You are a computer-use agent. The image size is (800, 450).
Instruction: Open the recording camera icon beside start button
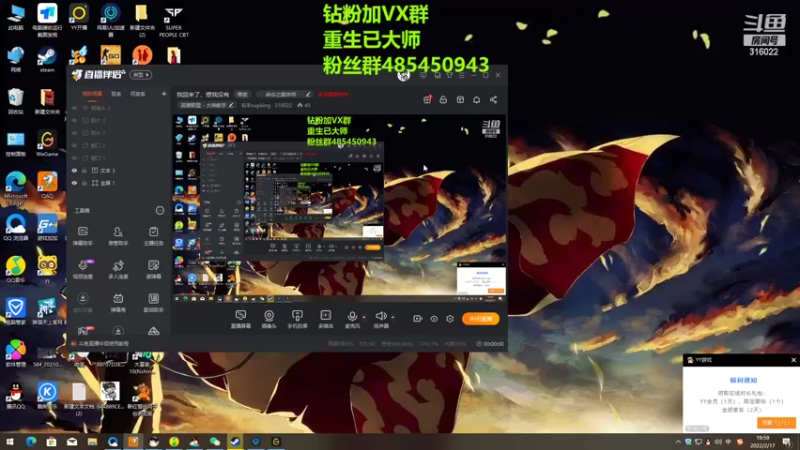click(417, 318)
